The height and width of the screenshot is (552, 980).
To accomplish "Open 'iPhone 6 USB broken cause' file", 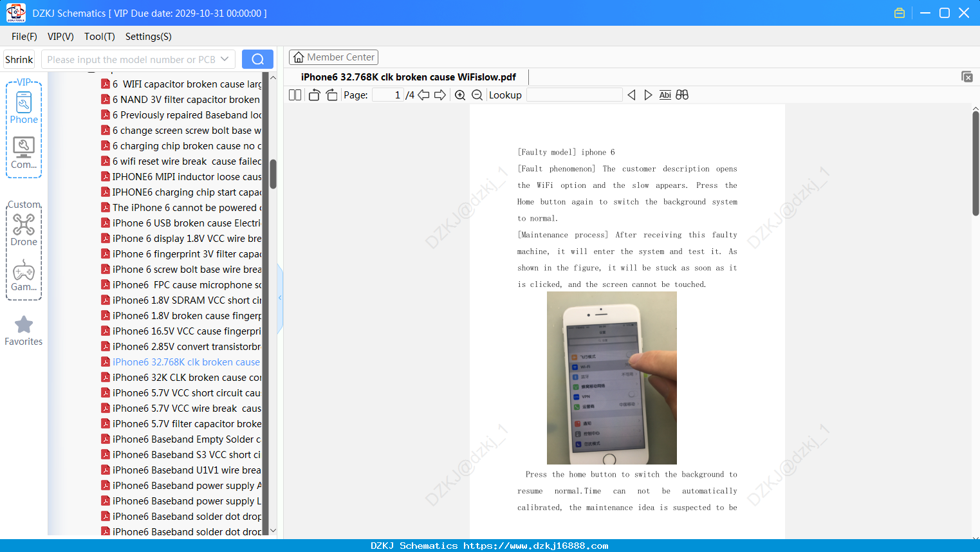I will [181, 223].
